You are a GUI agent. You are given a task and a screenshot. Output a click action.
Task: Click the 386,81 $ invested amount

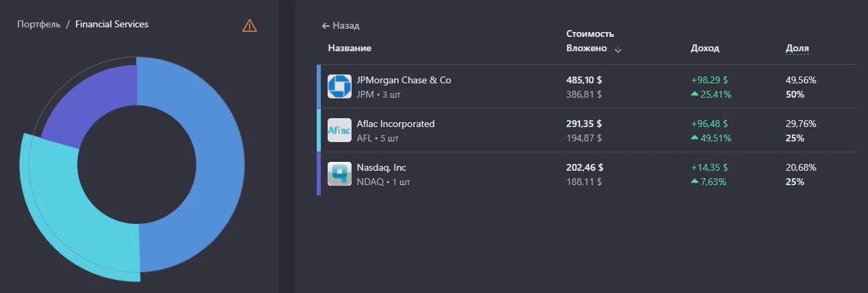click(584, 94)
